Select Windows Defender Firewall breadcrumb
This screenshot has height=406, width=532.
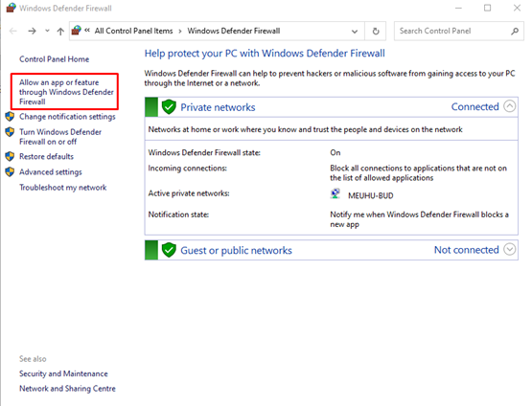coord(234,31)
